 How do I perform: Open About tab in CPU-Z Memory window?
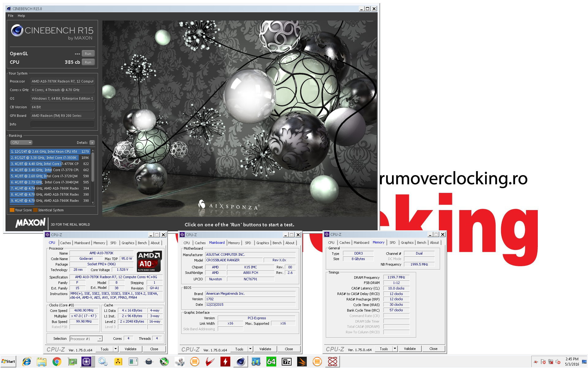[x=435, y=243]
